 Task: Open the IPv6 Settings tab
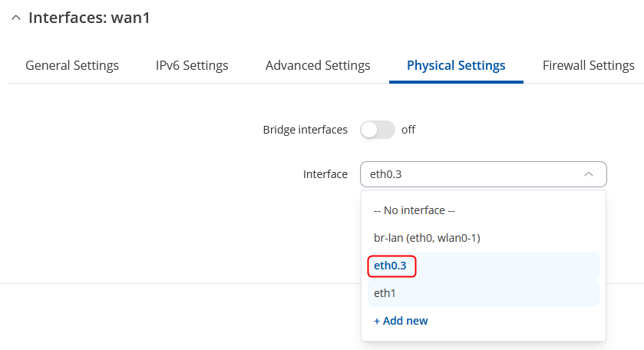(192, 65)
